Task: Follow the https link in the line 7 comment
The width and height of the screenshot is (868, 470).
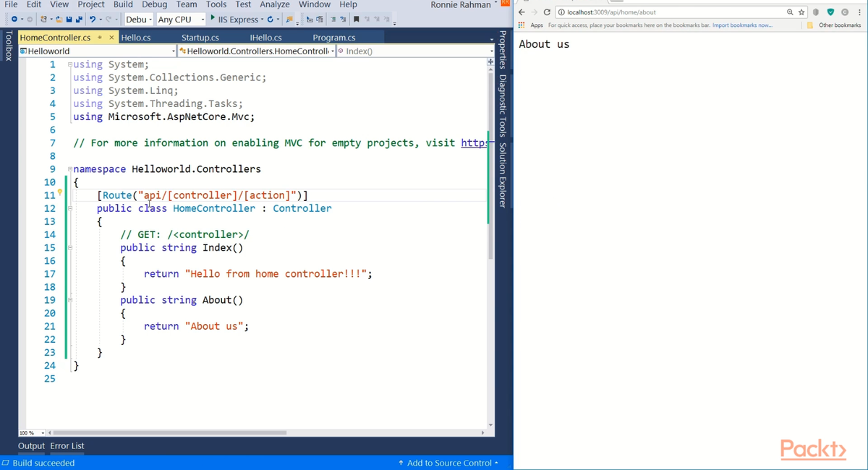Action: [x=473, y=143]
